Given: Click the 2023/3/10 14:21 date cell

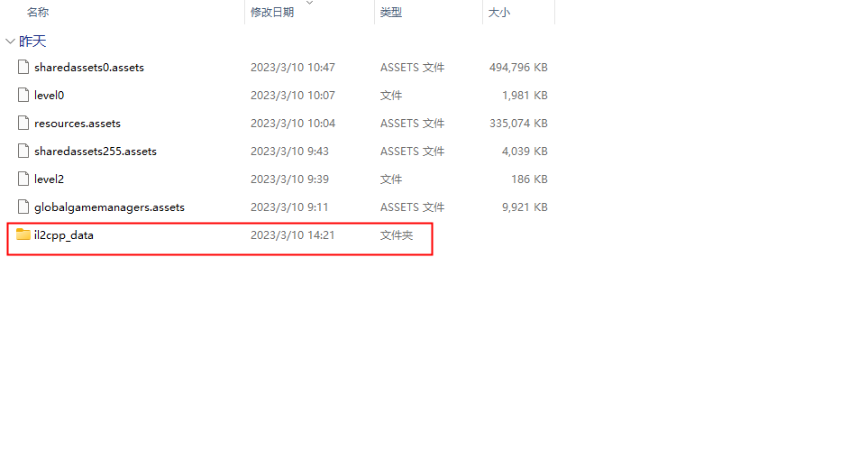Looking at the screenshot, I should tap(292, 234).
